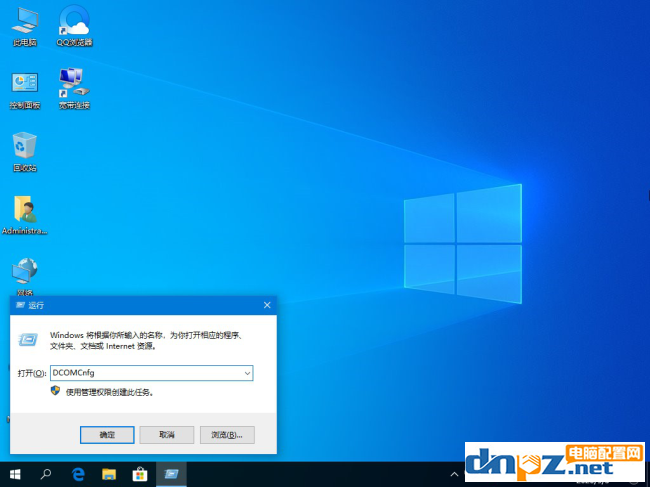The width and height of the screenshot is (650, 487).
Task: Launch Microsoft Edge from taskbar
Action: tap(78, 474)
